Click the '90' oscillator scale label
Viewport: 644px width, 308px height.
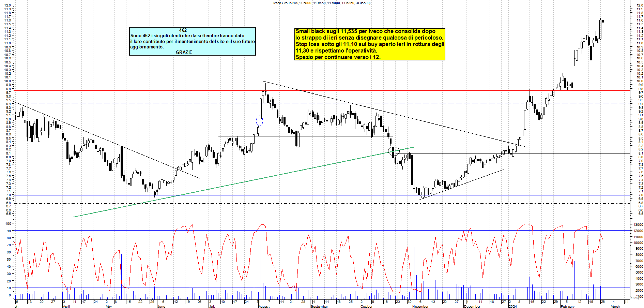[x=9, y=231]
